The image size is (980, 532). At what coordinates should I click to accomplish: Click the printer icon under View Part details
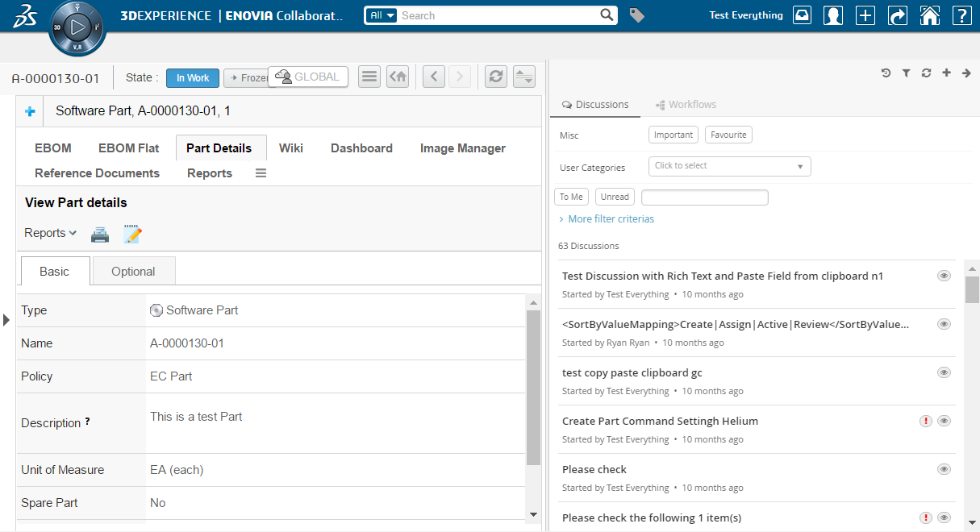pyautogui.click(x=99, y=234)
